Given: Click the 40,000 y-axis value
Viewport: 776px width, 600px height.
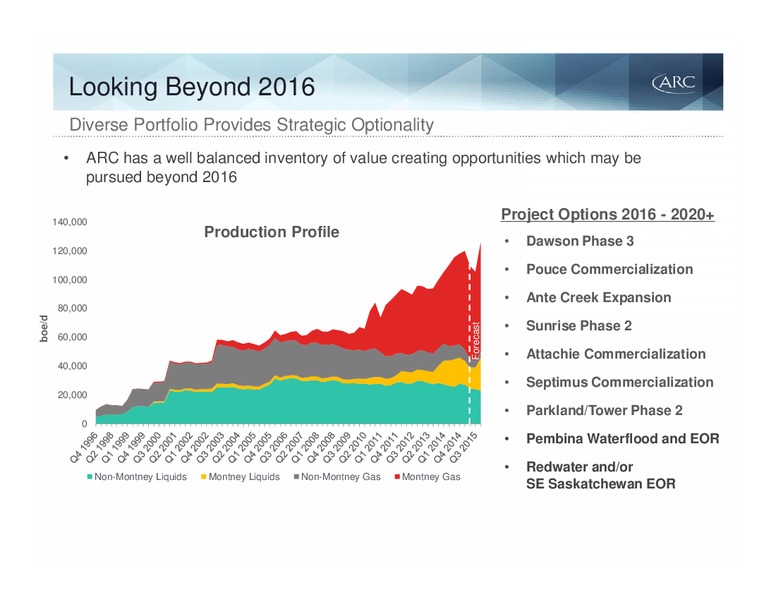Looking at the screenshot, I should [72, 366].
